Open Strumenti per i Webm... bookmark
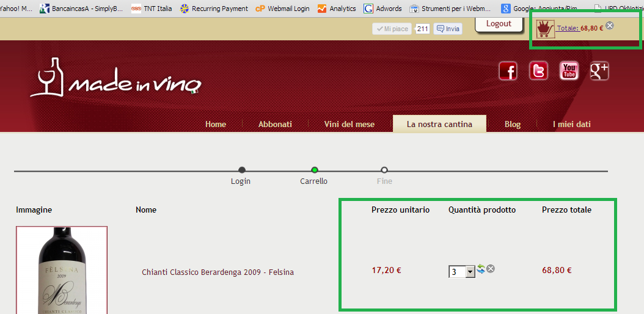644x314 pixels. 450,8
